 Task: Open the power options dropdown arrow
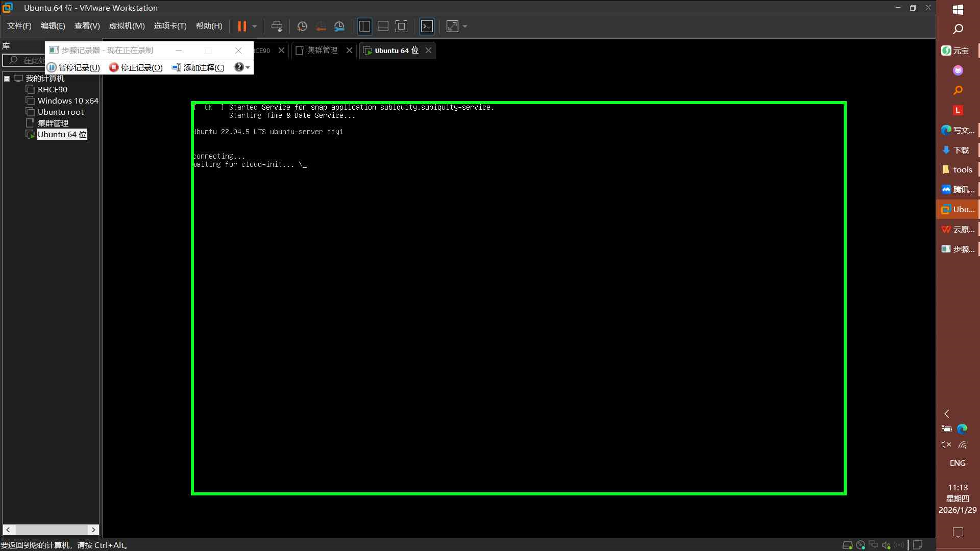pos(255,27)
